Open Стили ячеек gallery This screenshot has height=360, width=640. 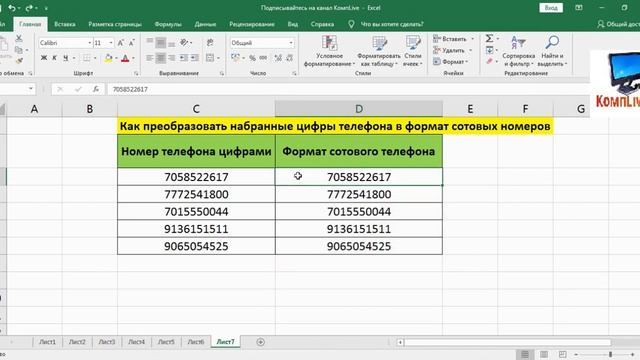click(x=413, y=51)
